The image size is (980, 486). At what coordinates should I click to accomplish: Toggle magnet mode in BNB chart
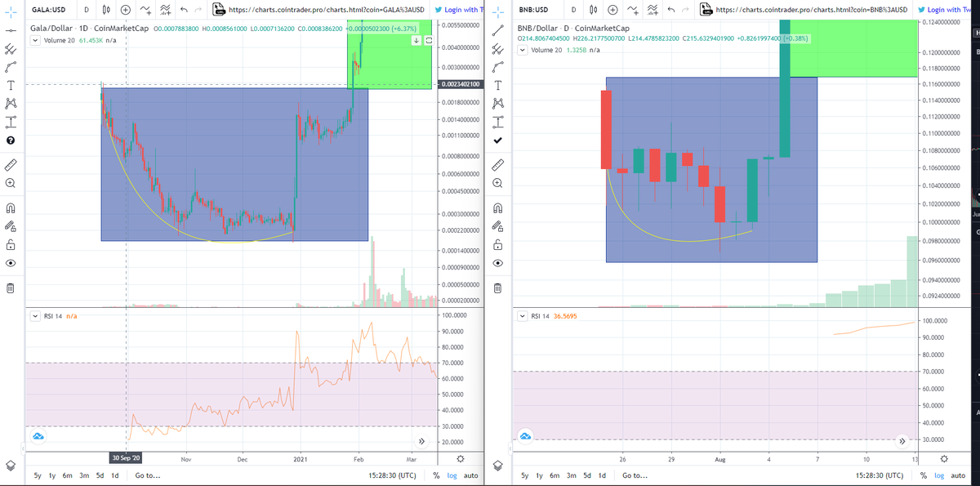tap(497, 207)
